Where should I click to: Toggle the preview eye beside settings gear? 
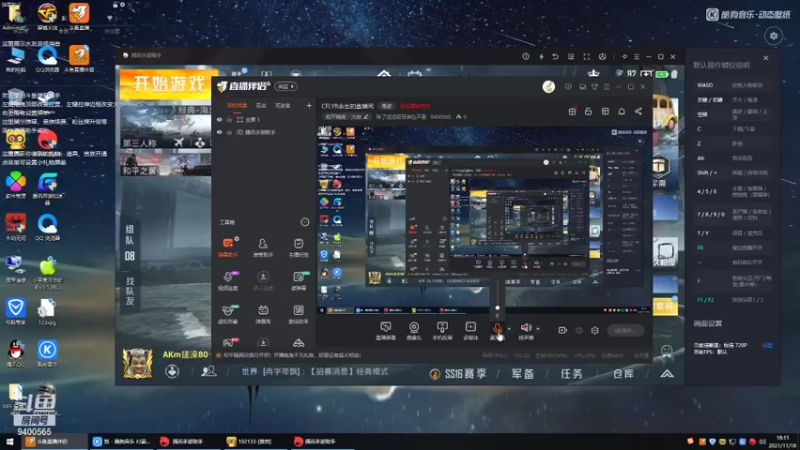579,330
